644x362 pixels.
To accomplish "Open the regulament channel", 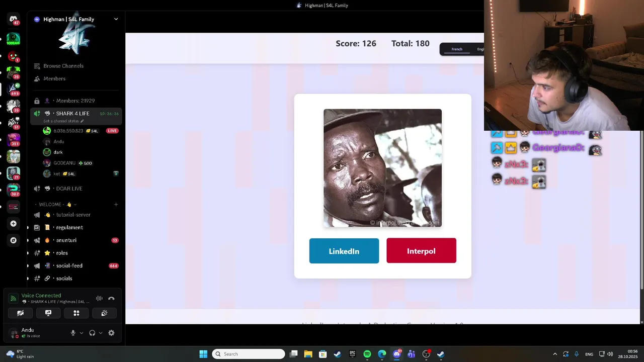I will tap(75, 227).
